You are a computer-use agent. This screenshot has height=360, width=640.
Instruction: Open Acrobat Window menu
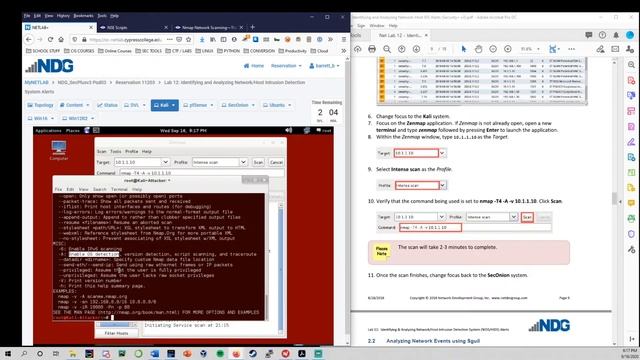pyautogui.click(x=376, y=25)
